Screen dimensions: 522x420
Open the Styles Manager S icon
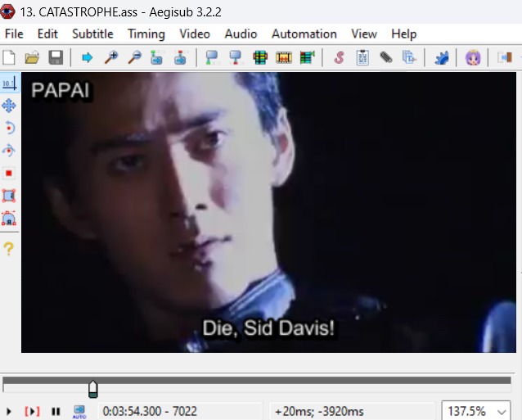pos(339,57)
